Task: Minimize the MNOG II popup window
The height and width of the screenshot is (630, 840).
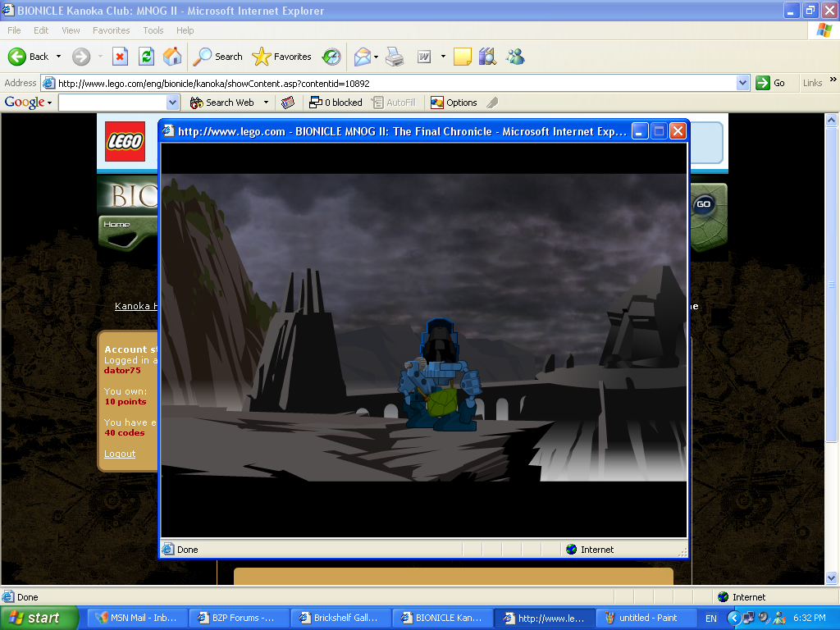Action: click(640, 131)
